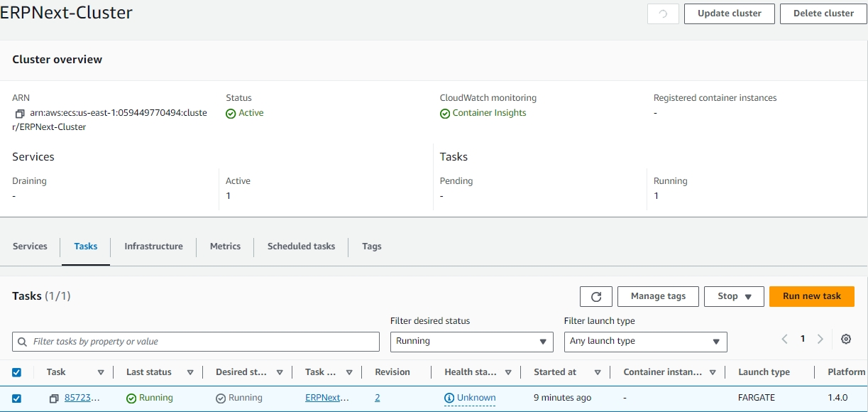Click the running tasks count 1
The height and width of the screenshot is (412, 868).
point(657,196)
